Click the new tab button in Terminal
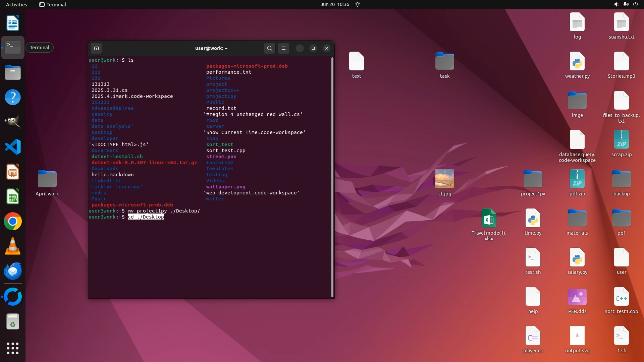The width and height of the screenshot is (644, 362). 96,48
